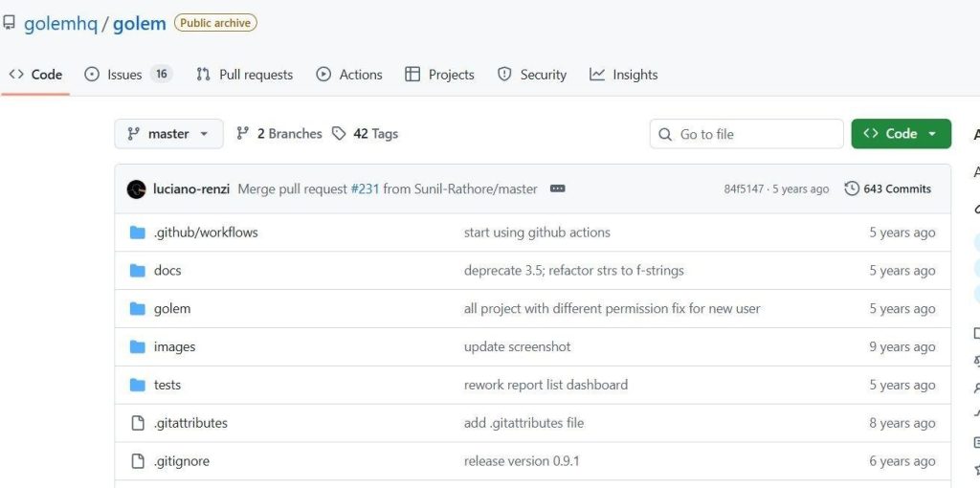Click the images folder icon
The image size is (980, 488).
pyautogui.click(x=137, y=347)
